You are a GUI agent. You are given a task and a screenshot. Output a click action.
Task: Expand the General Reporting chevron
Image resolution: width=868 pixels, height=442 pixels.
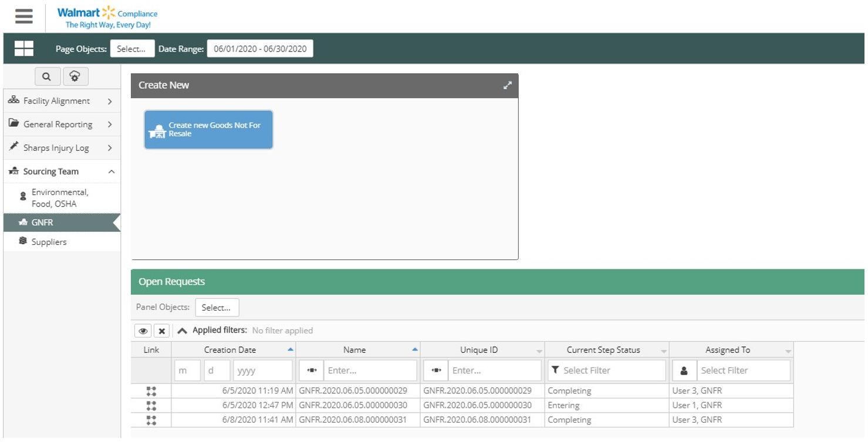click(110, 124)
